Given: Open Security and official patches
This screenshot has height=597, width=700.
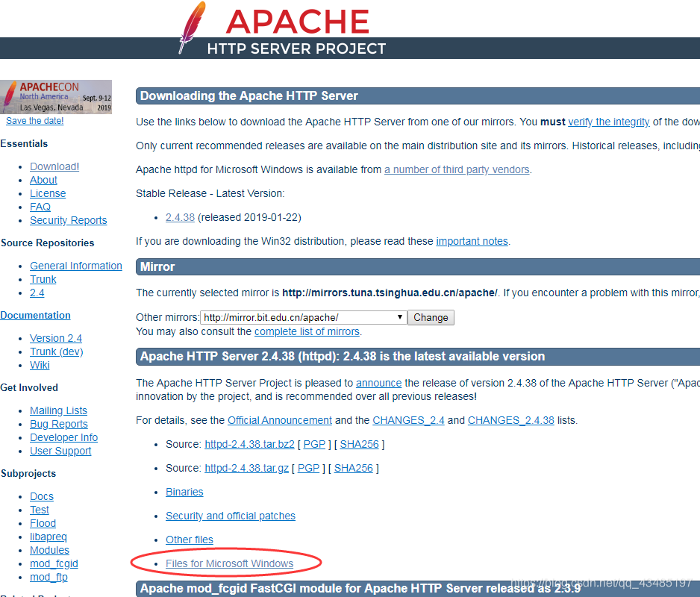Looking at the screenshot, I should 231,516.
